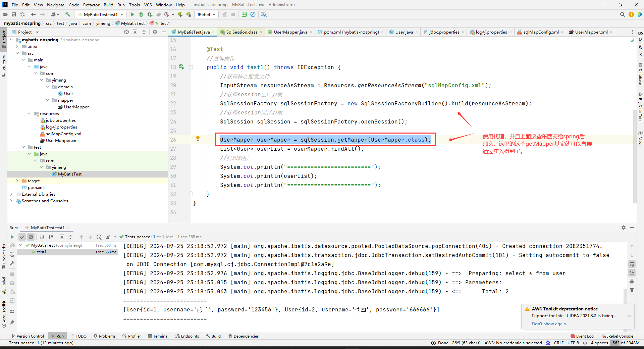
Task: Click Import Tests icon in Run toolbar
Action: coord(108,237)
